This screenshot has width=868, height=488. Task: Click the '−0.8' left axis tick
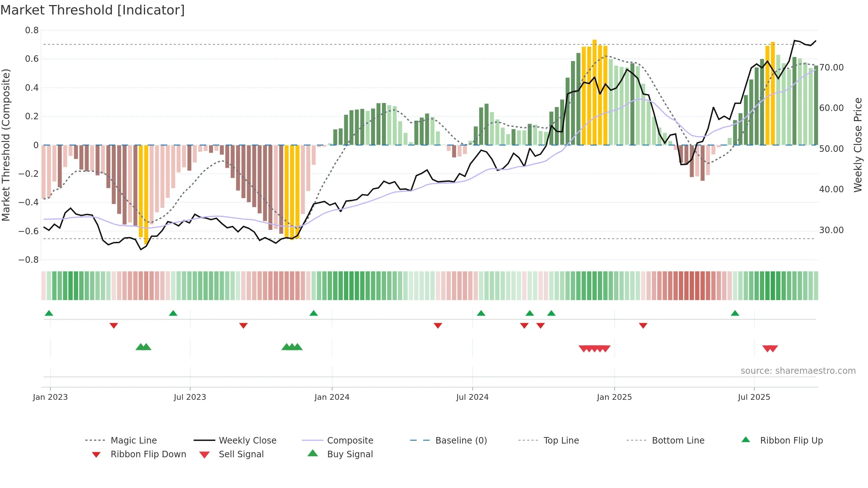point(29,260)
